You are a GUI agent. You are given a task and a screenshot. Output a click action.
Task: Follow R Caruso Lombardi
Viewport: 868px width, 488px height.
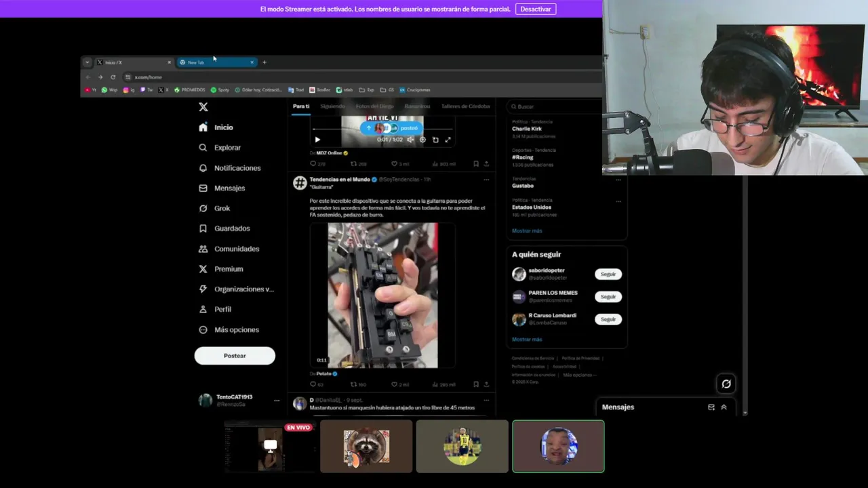pos(608,319)
